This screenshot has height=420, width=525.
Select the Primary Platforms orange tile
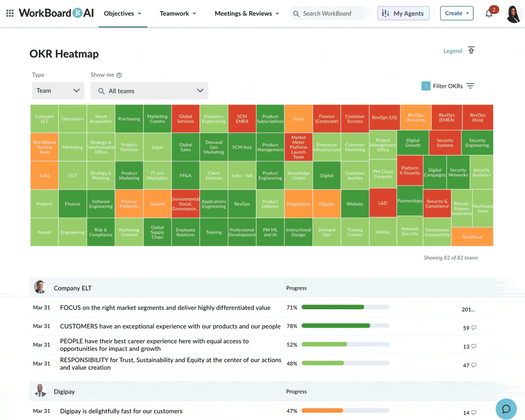pos(129,204)
